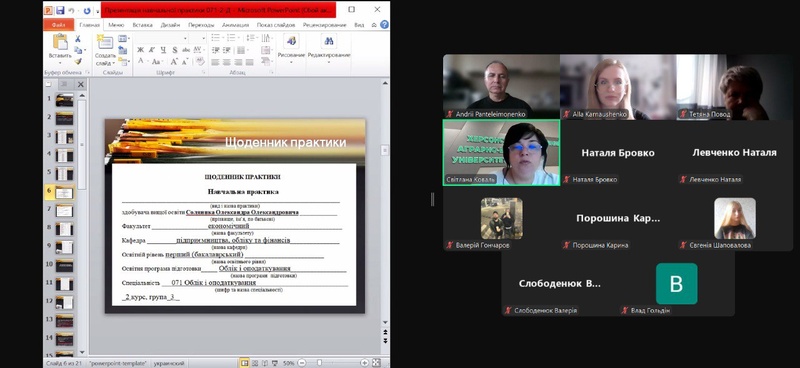
Task: Open Редактирование binoculars icon
Action: point(329,41)
